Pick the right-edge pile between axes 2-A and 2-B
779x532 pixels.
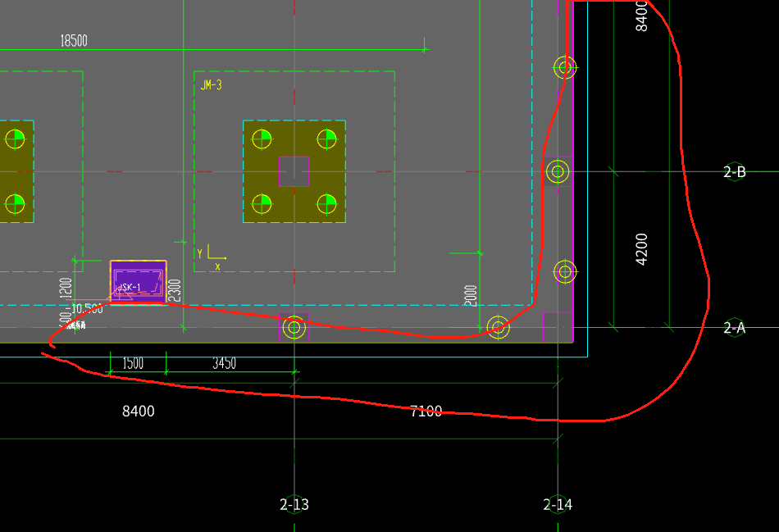coord(565,271)
